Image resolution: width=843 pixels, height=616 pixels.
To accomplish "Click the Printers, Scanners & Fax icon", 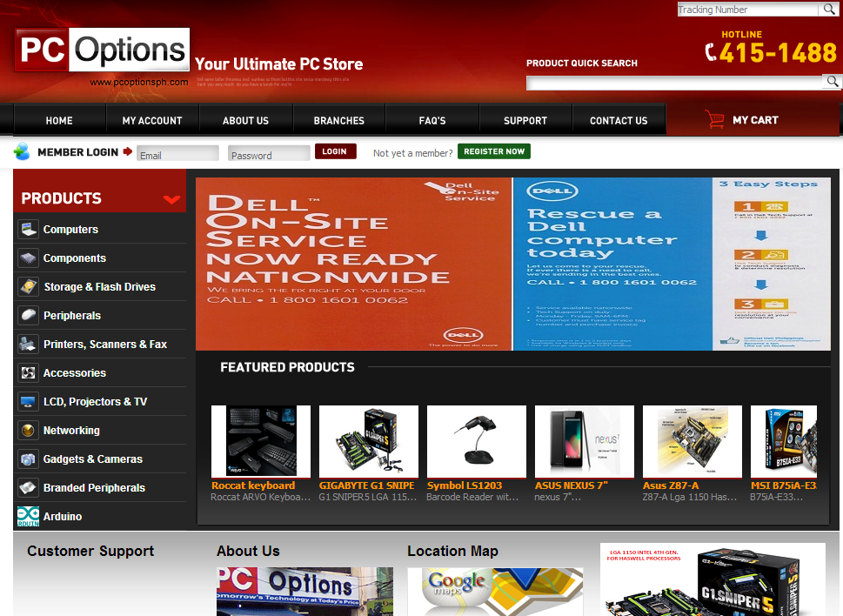I will [x=28, y=344].
